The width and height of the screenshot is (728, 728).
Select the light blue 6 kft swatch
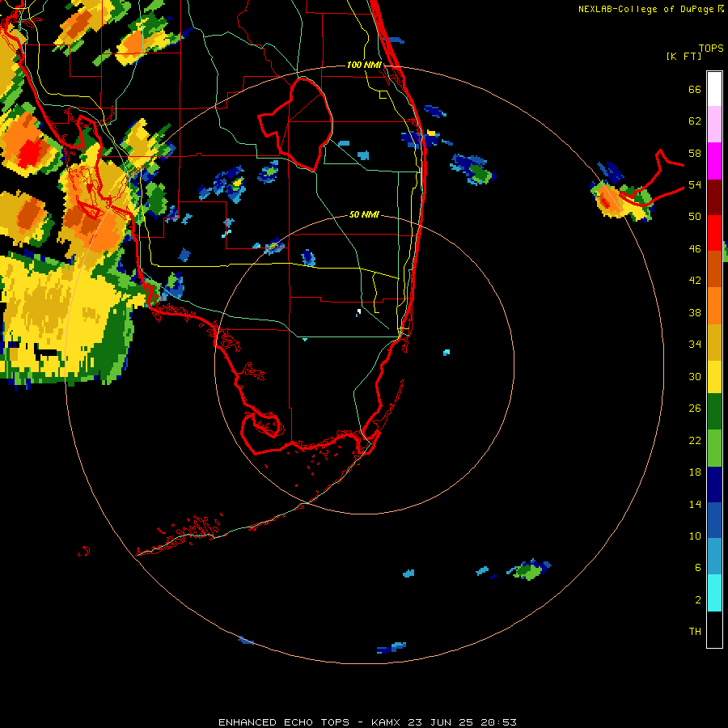click(x=714, y=557)
